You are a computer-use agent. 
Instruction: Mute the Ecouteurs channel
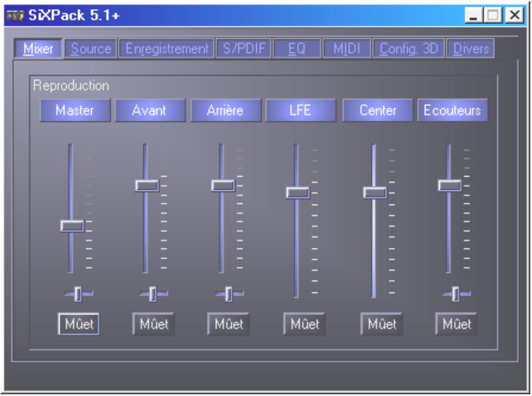(457, 324)
